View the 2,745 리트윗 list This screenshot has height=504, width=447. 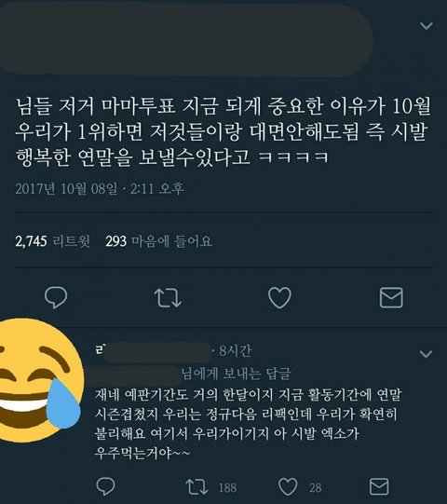click(x=52, y=241)
